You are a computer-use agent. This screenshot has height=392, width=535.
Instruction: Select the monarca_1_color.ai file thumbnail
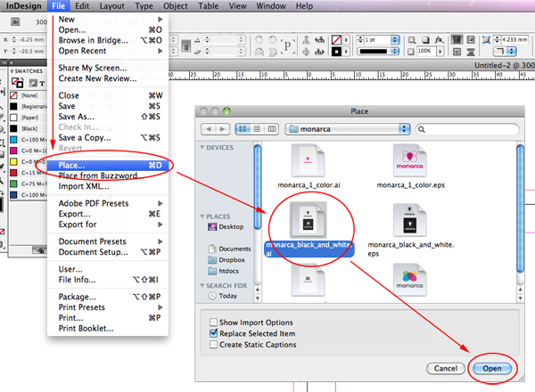click(x=309, y=160)
